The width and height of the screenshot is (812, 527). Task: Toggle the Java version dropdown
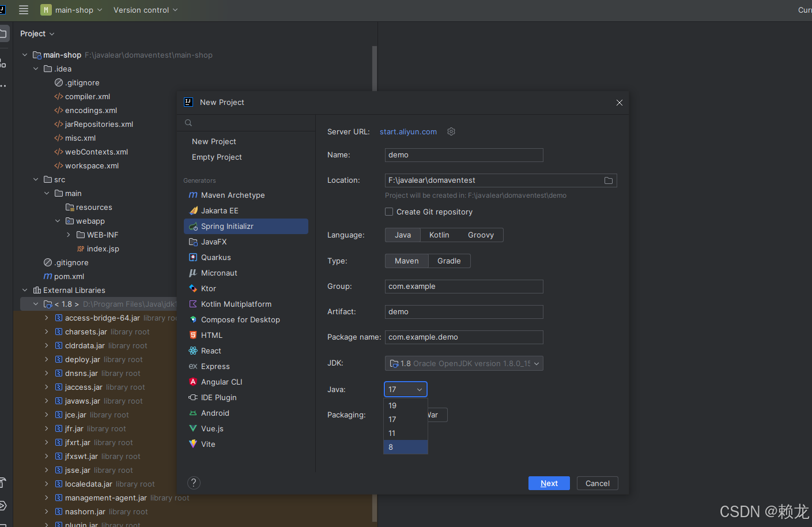point(406,390)
